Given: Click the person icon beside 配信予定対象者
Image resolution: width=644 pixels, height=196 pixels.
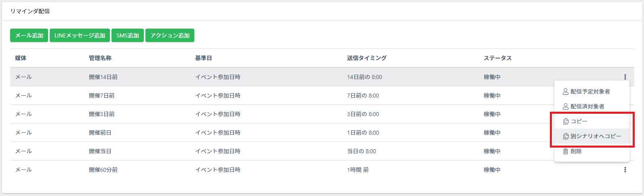Looking at the screenshot, I should pos(566,92).
